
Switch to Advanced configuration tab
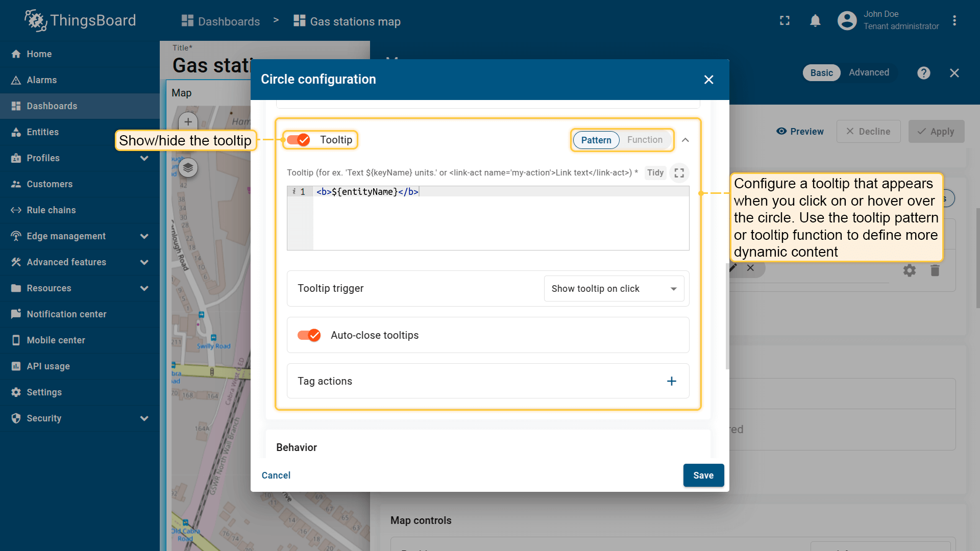tap(869, 72)
